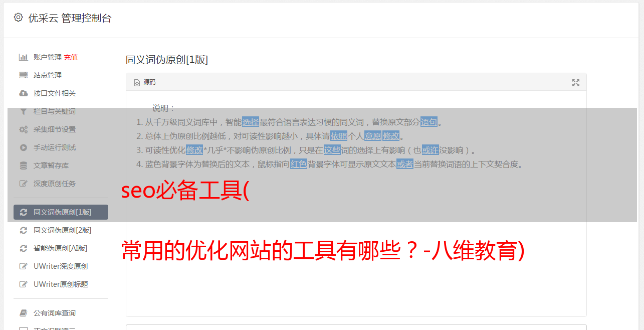Click the 文章暂存库 database icon
This screenshot has width=644, height=330.
pyautogui.click(x=23, y=166)
